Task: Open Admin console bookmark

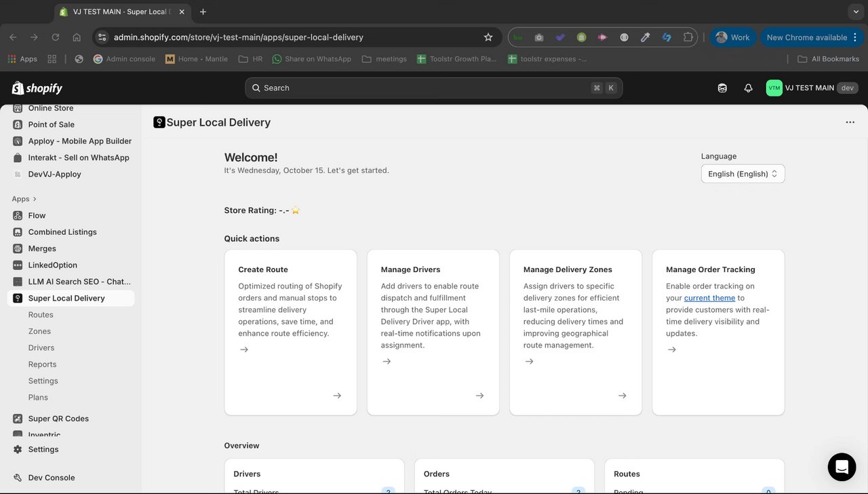Action: coord(124,59)
